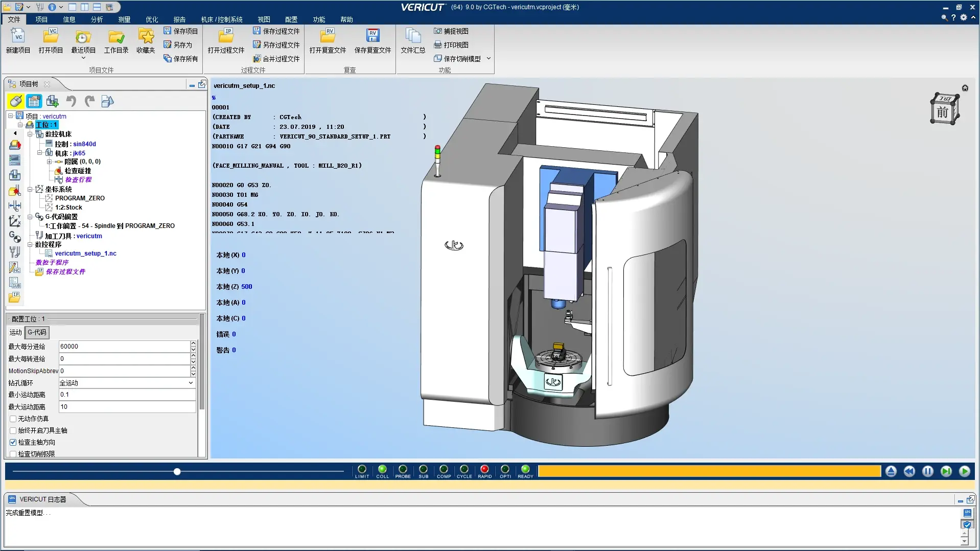Select vericutm_setup_1.nc in project tree
The width and height of the screenshot is (980, 551).
coord(85,254)
